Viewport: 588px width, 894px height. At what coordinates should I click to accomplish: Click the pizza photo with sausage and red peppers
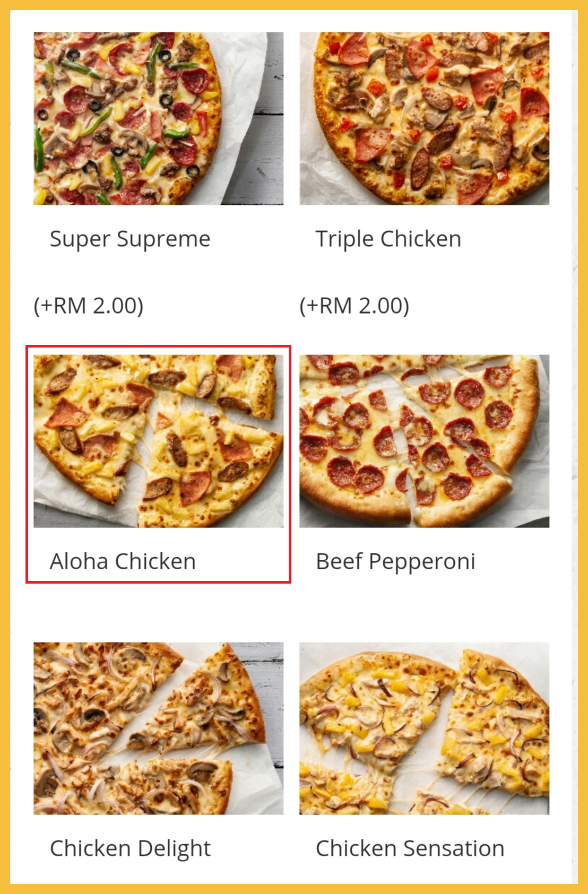coord(424,118)
